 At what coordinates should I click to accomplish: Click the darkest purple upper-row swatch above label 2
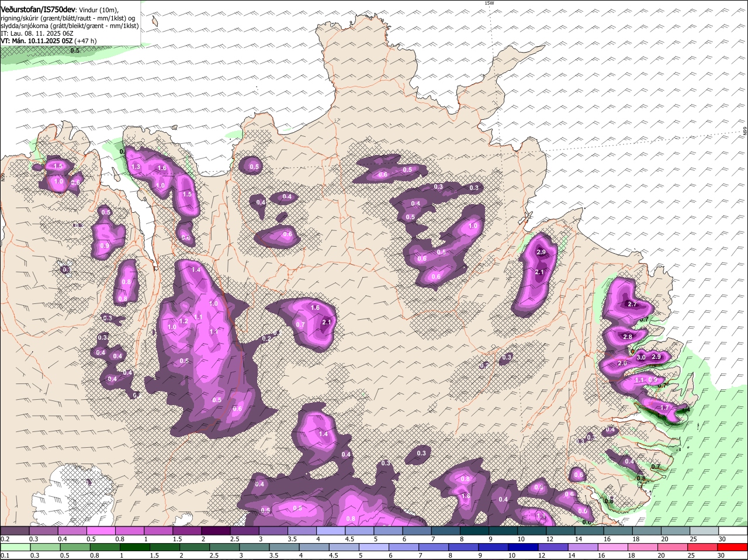tap(216, 530)
